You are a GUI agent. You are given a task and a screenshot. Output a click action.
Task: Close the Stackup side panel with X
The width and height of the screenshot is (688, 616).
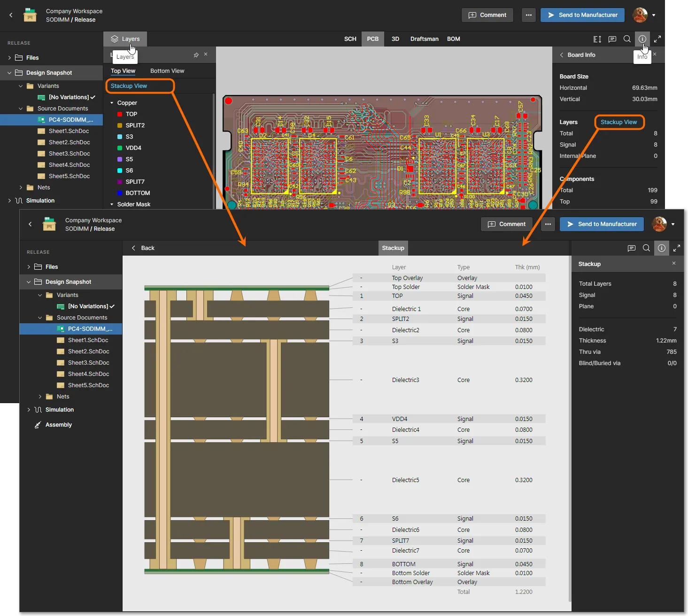(673, 264)
